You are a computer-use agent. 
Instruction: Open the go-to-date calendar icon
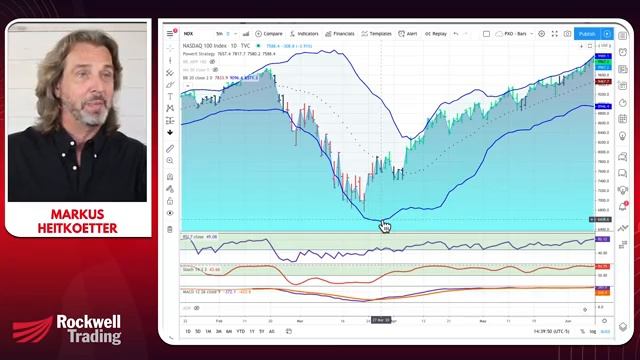point(289,331)
